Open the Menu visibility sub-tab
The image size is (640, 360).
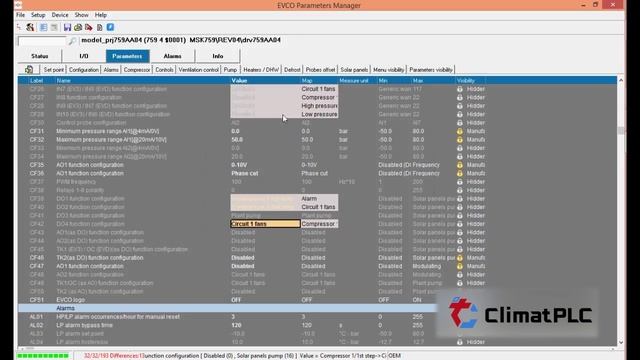(388, 70)
